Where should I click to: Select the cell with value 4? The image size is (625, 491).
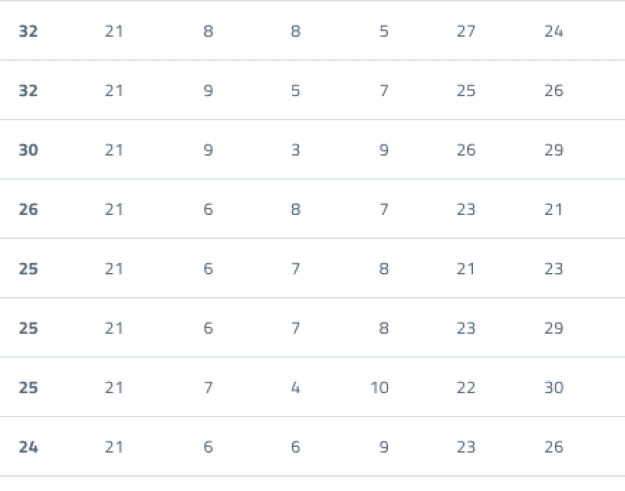[x=295, y=388]
